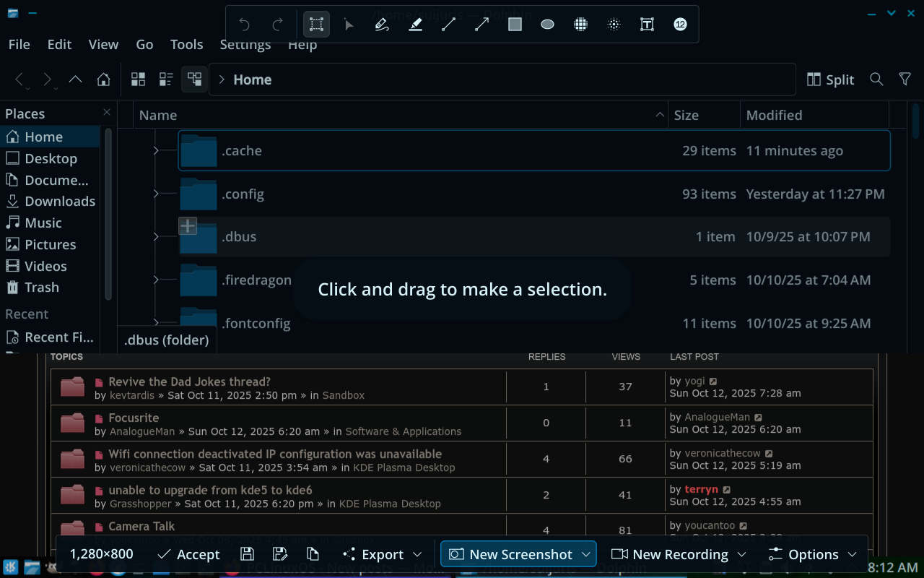Toggle the crop selection tool
Screen dimensions: 924x578
[316, 25]
